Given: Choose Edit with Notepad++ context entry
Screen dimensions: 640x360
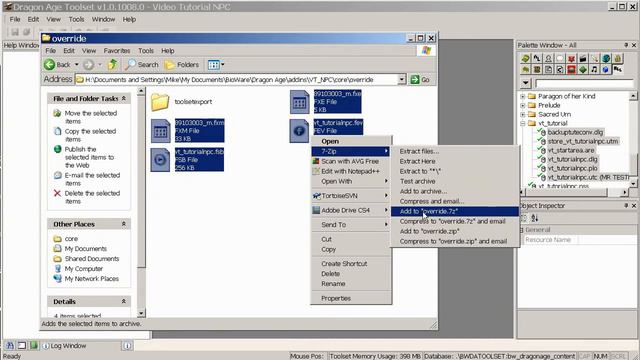Looking at the screenshot, I should click(351, 171).
